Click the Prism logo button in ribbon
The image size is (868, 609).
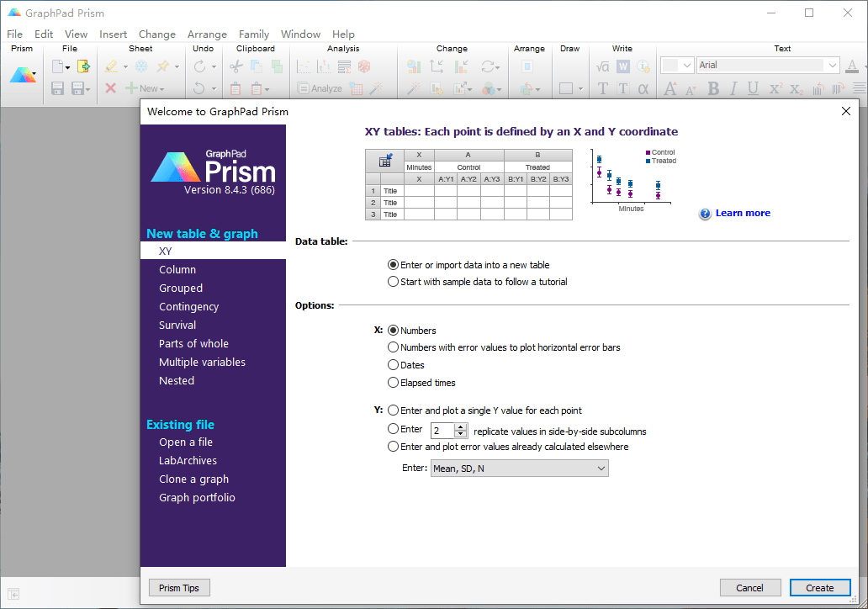(23, 74)
